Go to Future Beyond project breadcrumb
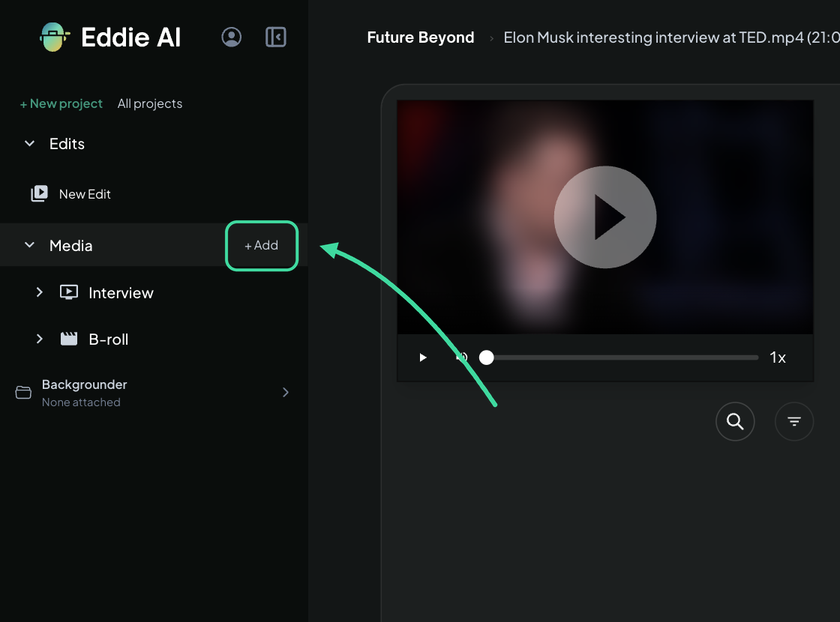The width and height of the screenshot is (840, 622). [x=421, y=37]
